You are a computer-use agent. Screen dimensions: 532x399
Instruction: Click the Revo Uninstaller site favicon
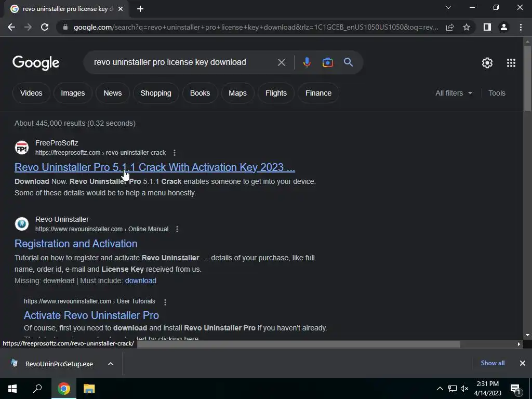[x=22, y=224]
